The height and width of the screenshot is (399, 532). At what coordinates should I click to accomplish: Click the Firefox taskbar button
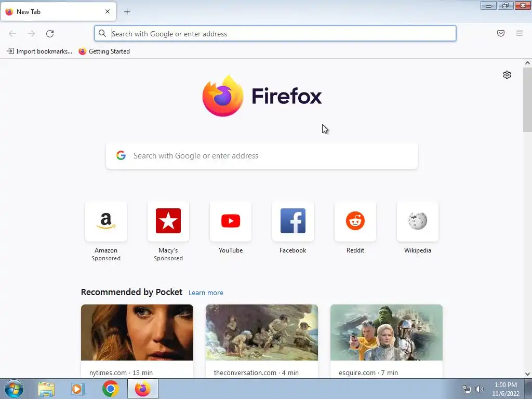pyautogui.click(x=143, y=389)
